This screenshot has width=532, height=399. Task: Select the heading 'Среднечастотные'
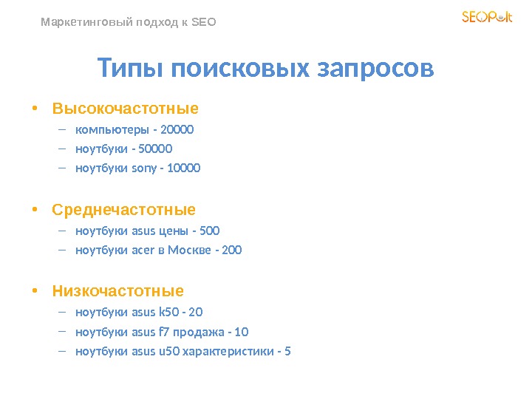[x=123, y=210]
